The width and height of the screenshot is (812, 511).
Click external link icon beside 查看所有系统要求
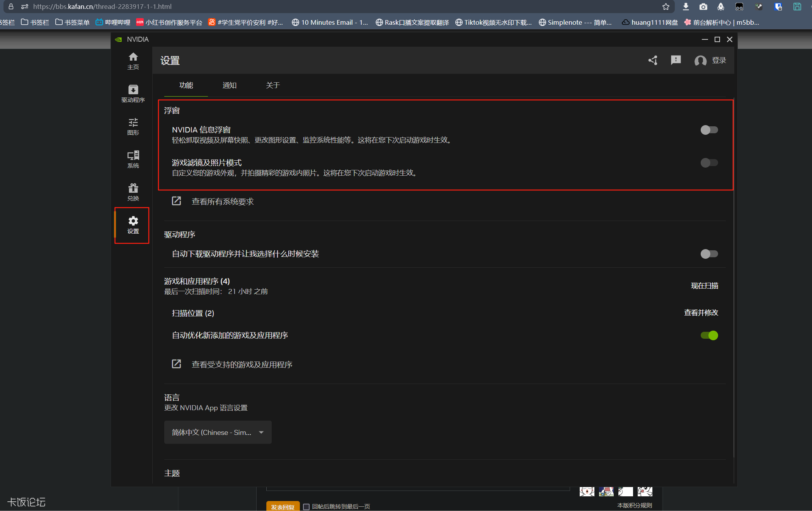coord(176,201)
